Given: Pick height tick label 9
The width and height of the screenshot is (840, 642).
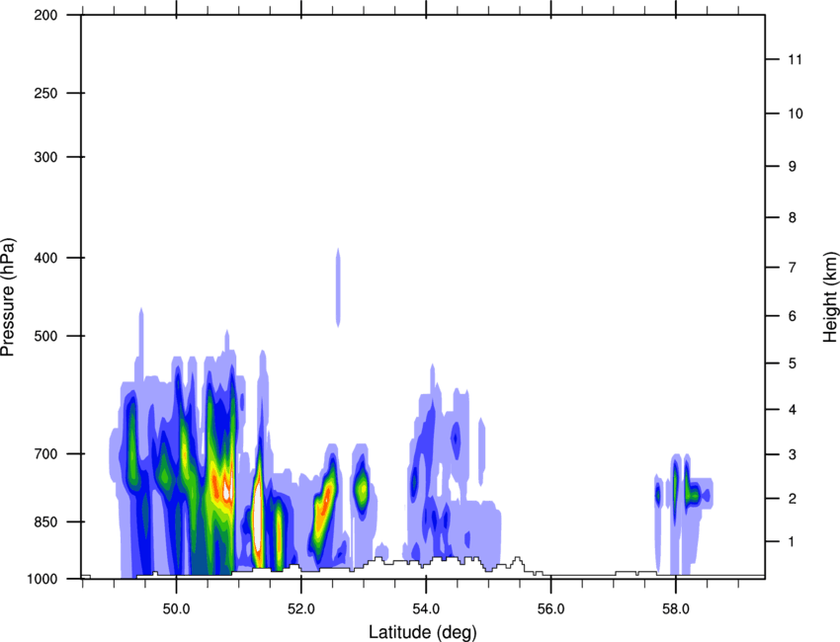Looking at the screenshot, I should (x=793, y=167).
